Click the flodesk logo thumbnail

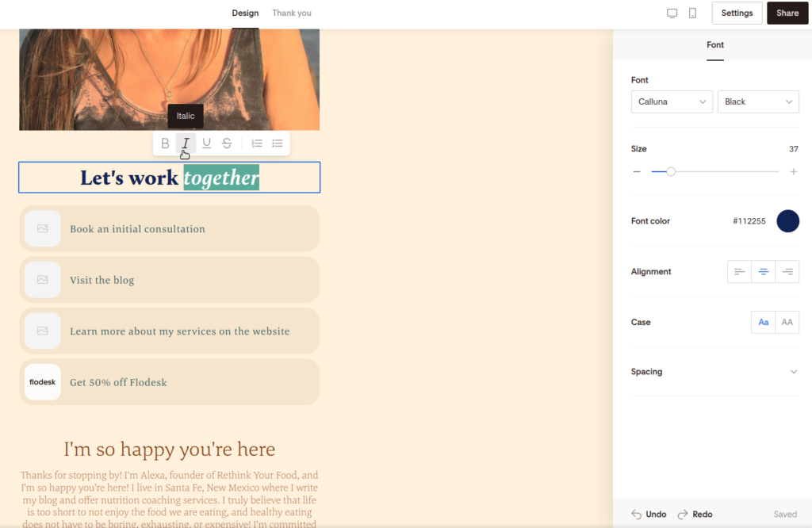[x=43, y=382]
